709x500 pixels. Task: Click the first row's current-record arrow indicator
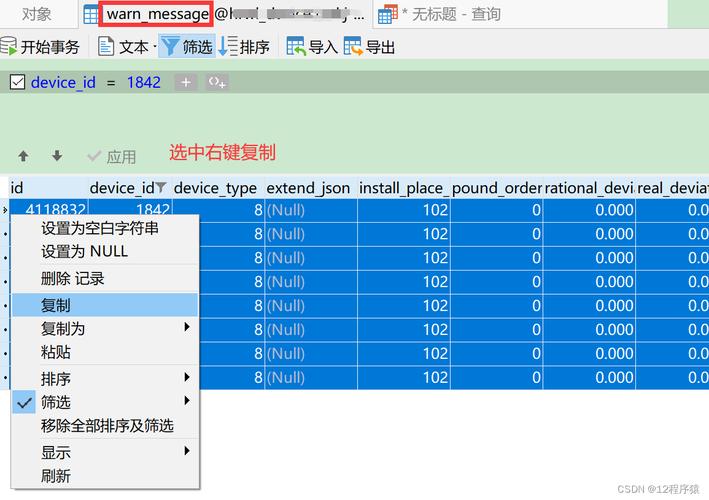(x=5, y=210)
